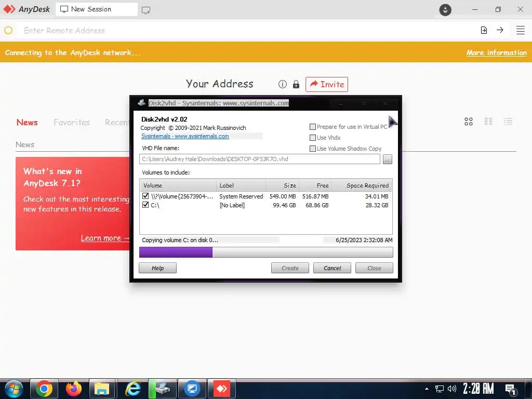532x399 pixels.
Task: Click the lock icon beside Your Address
Action: click(x=296, y=84)
